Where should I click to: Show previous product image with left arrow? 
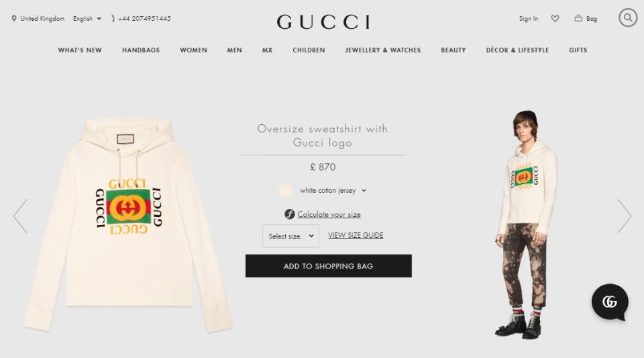20,216
